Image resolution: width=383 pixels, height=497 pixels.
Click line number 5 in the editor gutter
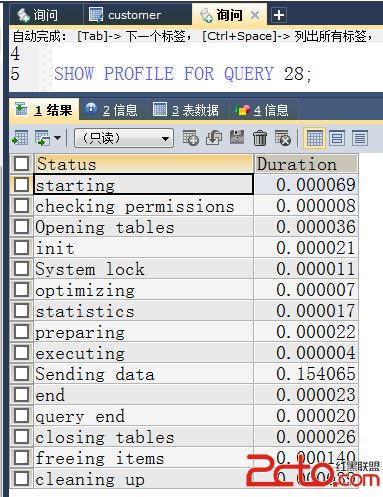(x=15, y=74)
